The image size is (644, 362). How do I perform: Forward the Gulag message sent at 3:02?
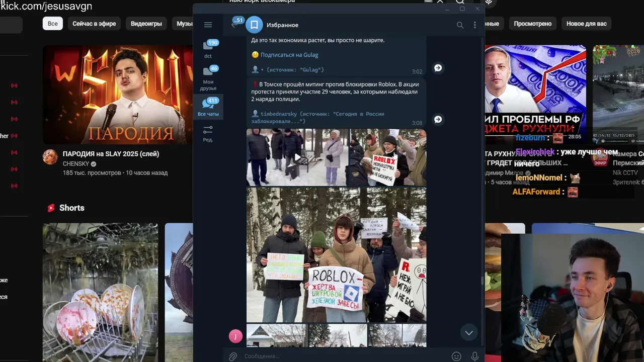point(438,68)
